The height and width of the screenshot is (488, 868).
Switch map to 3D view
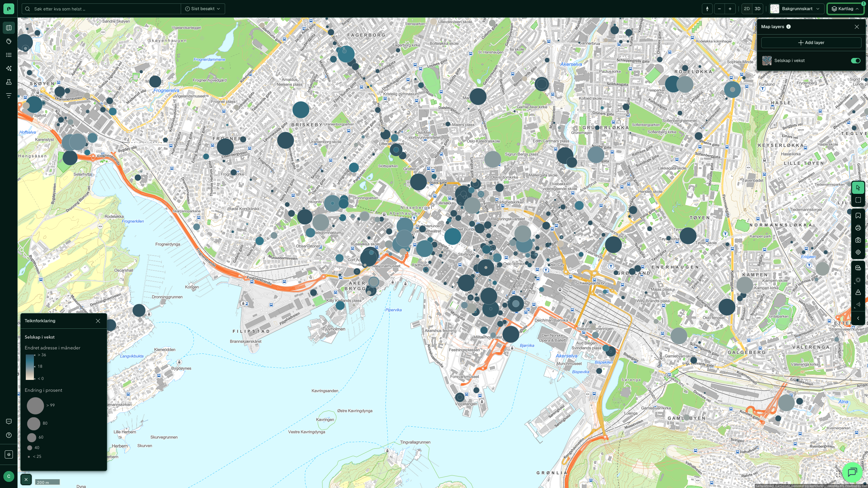coord(757,9)
